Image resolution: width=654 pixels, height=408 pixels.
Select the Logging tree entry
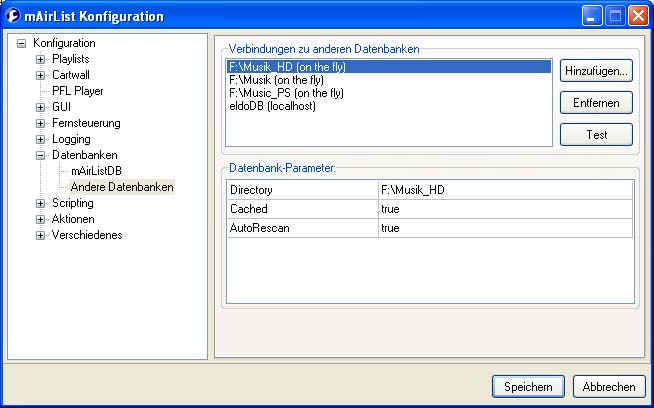tap(71, 139)
